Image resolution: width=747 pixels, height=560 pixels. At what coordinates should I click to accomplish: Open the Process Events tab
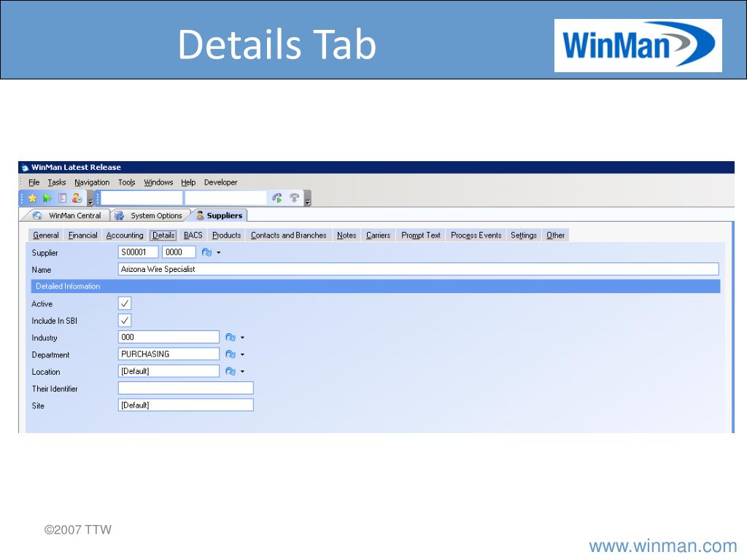[x=476, y=236]
